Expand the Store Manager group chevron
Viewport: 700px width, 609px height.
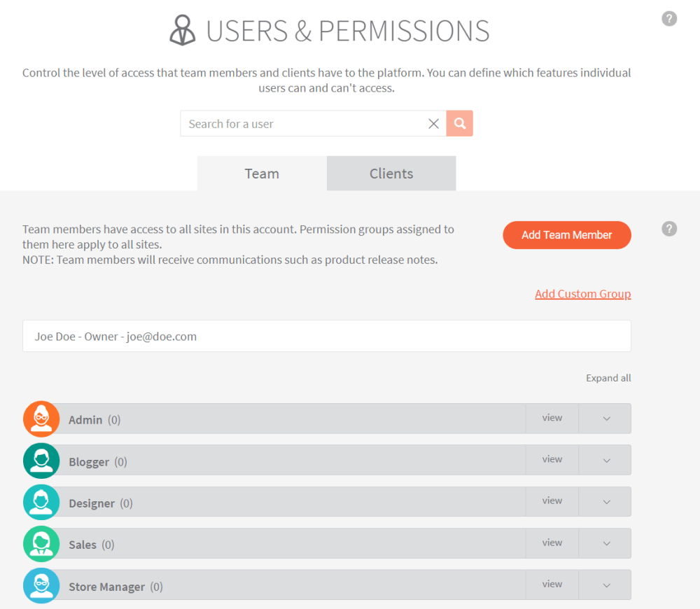pyautogui.click(x=605, y=585)
